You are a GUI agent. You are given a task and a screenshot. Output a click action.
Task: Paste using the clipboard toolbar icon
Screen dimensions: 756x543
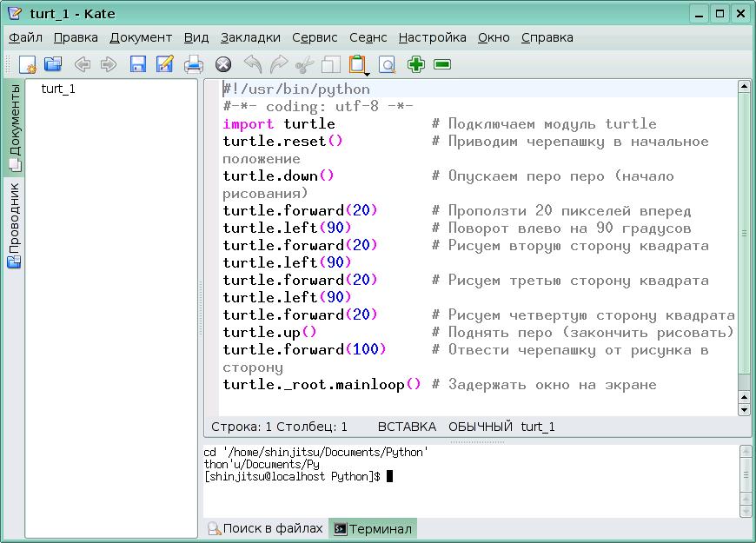click(356, 64)
